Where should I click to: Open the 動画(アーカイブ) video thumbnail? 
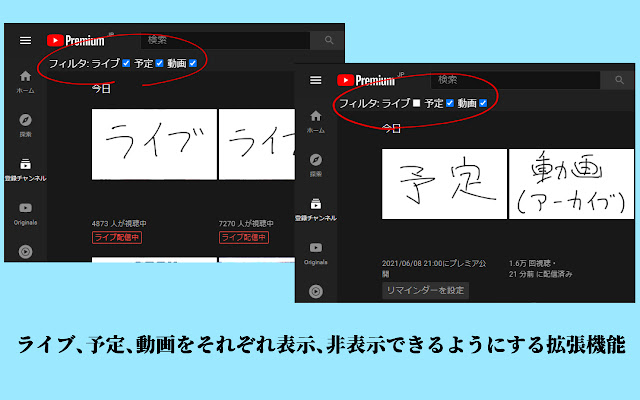point(571,184)
